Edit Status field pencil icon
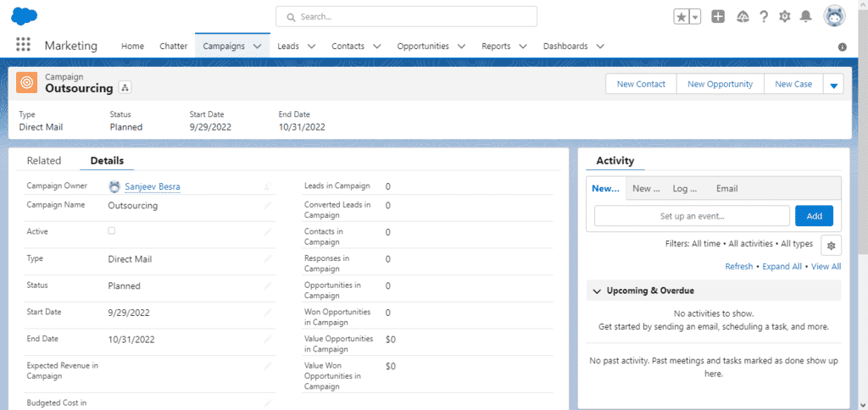 point(267,285)
